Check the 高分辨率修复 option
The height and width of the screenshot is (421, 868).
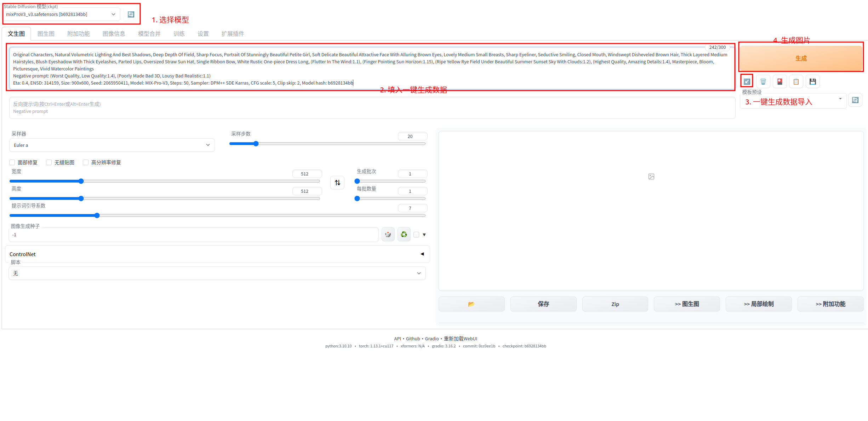(x=86, y=162)
